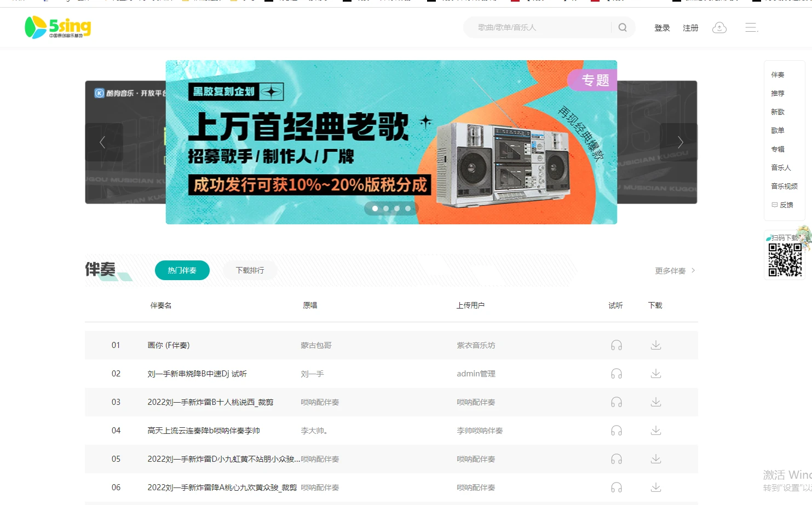Switch to 下载排行 tab
The height and width of the screenshot is (505, 812).
click(250, 270)
